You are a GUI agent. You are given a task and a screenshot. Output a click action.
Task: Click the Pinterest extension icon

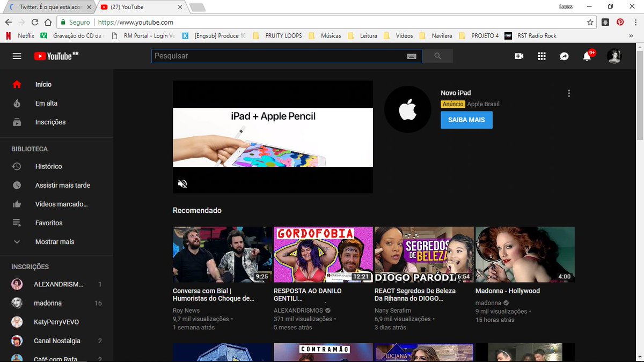[x=620, y=23]
